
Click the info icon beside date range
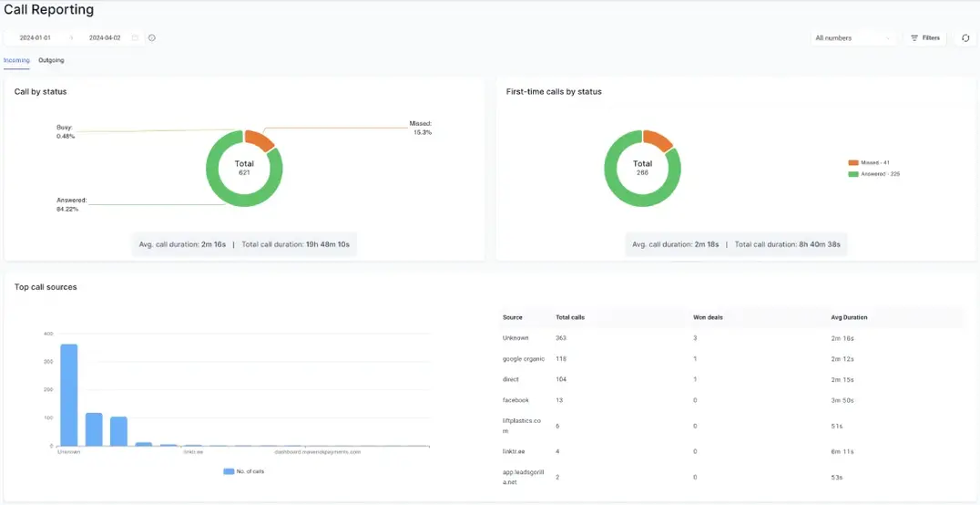tap(152, 38)
